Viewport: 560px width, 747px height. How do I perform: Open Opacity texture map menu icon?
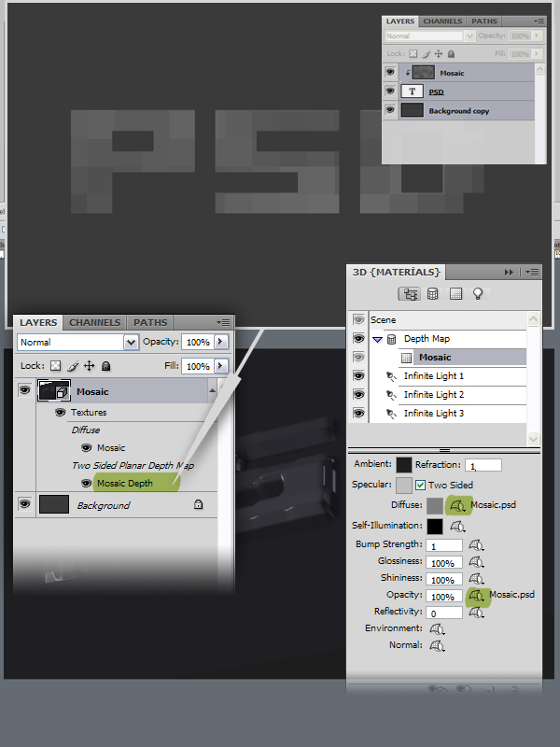coord(476,596)
